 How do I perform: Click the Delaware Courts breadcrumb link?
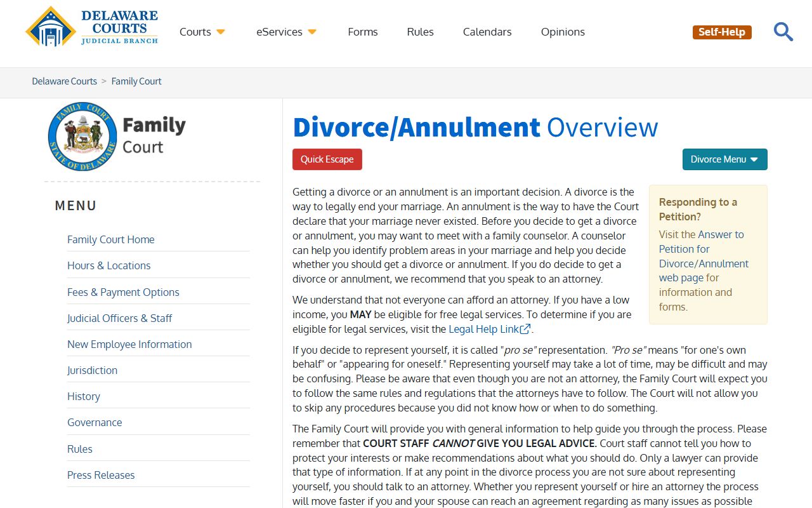tap(65, 81)
